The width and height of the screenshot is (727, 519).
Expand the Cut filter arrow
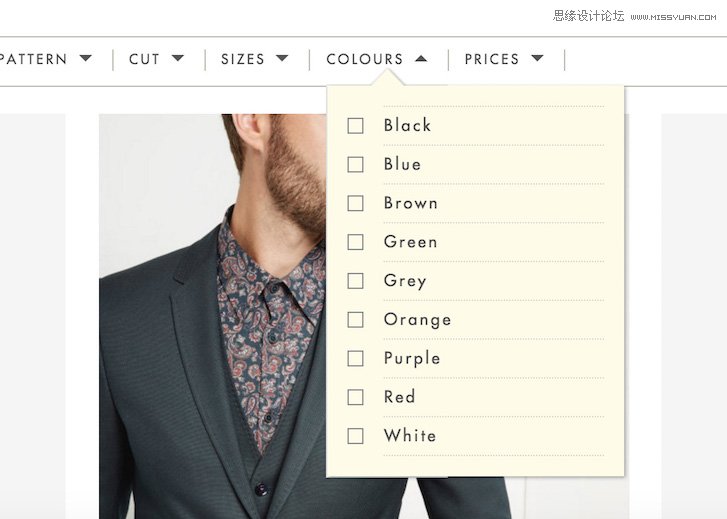pos(178,59)
